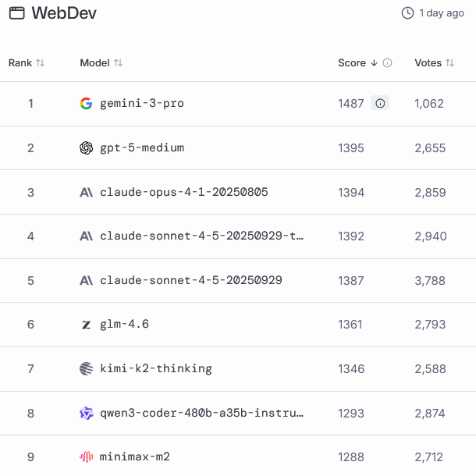Click the WebDev heading title
The height and width of the screenshot is (476, 476).
pyautogui.click(x=64, y=13)
